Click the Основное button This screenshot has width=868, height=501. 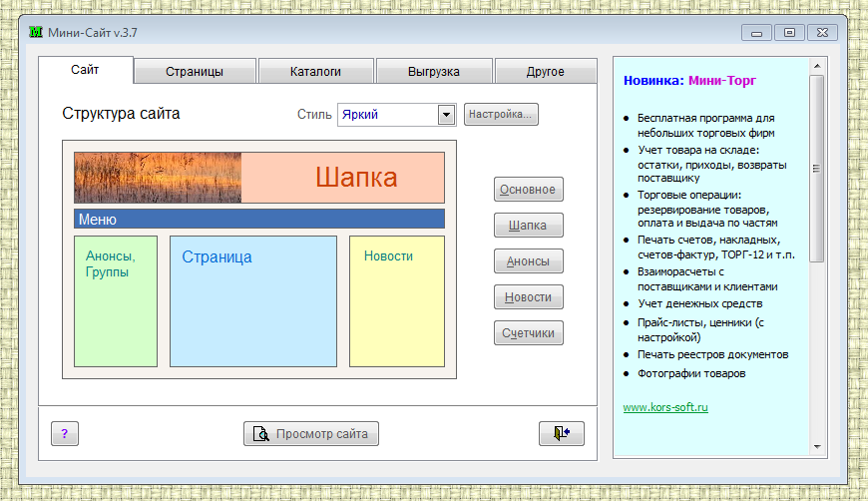529,190
